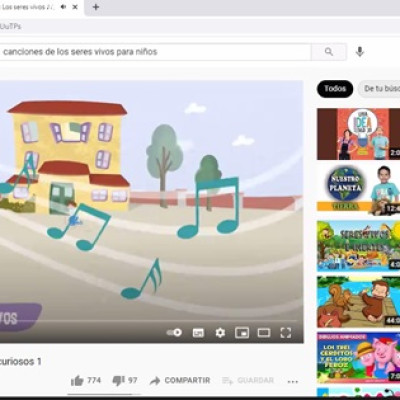
Task: Like the video with thumbs up
Action: coord(86,380)
